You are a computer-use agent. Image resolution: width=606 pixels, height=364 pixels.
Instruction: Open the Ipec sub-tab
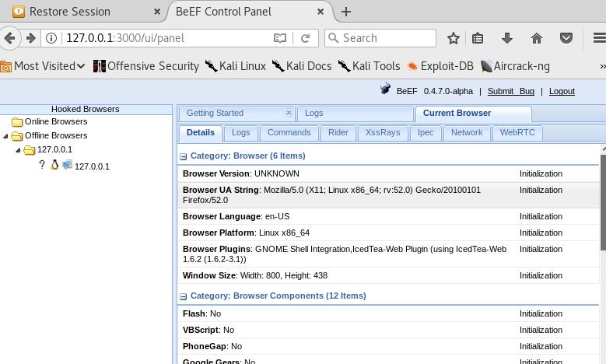point(426,132)
